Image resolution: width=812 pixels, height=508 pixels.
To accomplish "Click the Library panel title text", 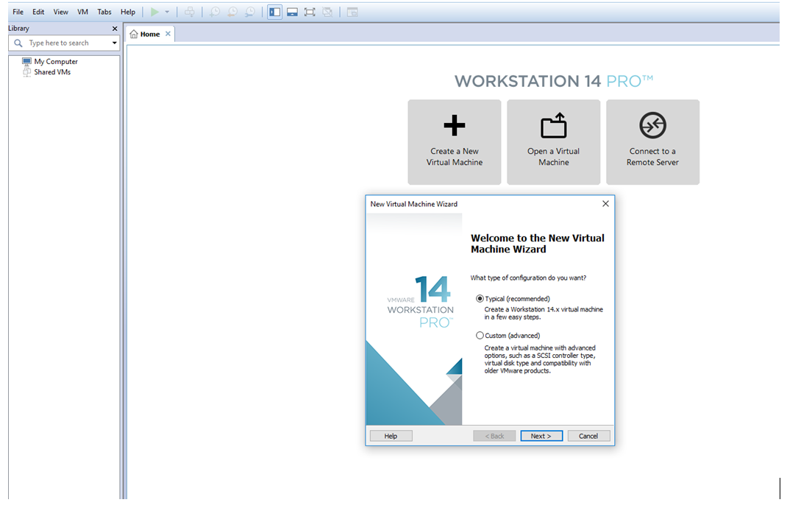I will (18, 29).
